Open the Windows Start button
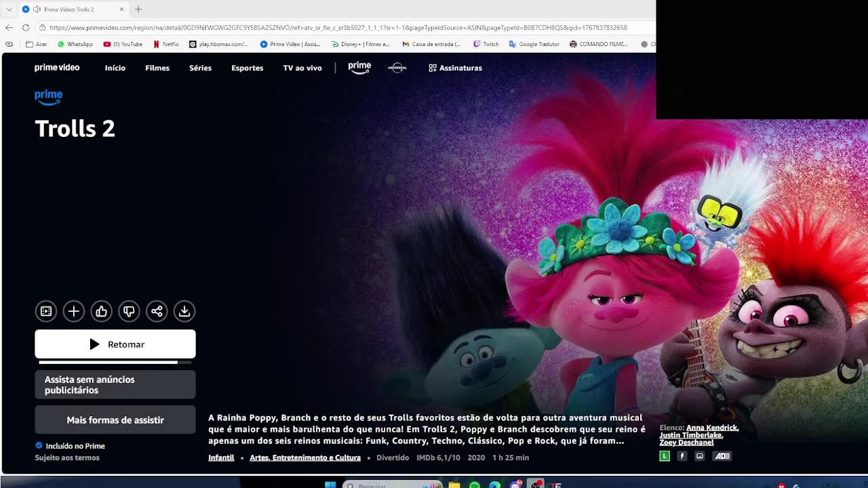This screenshot has width=868, height=488. (330, 485)
